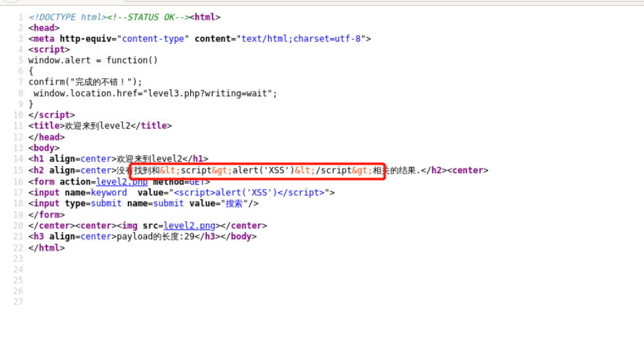Click the h1 heading 欢迎来到level2 line
Viewport: 644px width, 339px height.
(118, 159)
